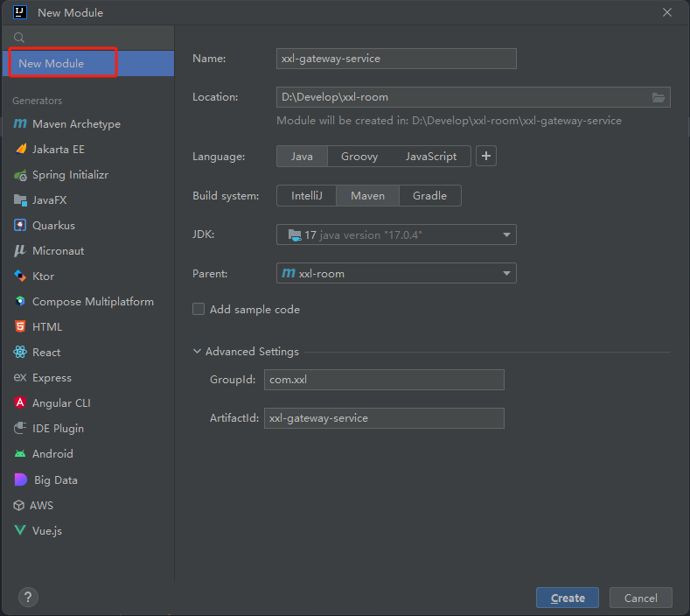Viewport: 690px width, 616px height.
Task: Click the Android robot icon
Action: 20,453
